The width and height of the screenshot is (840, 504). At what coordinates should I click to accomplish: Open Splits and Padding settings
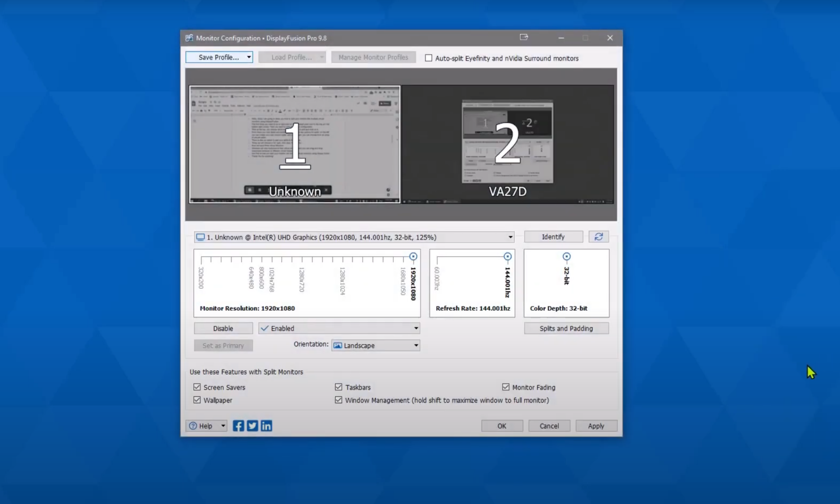566,328
